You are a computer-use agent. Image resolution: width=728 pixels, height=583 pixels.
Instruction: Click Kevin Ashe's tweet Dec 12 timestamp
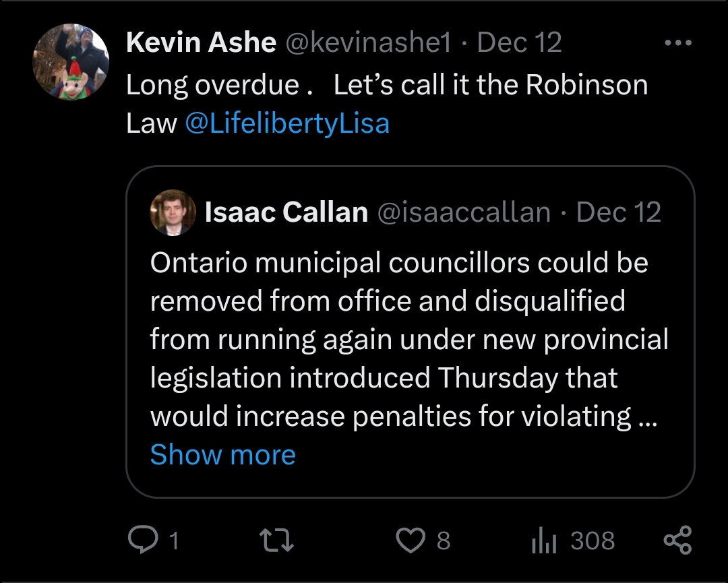click(x=519, y=43)
